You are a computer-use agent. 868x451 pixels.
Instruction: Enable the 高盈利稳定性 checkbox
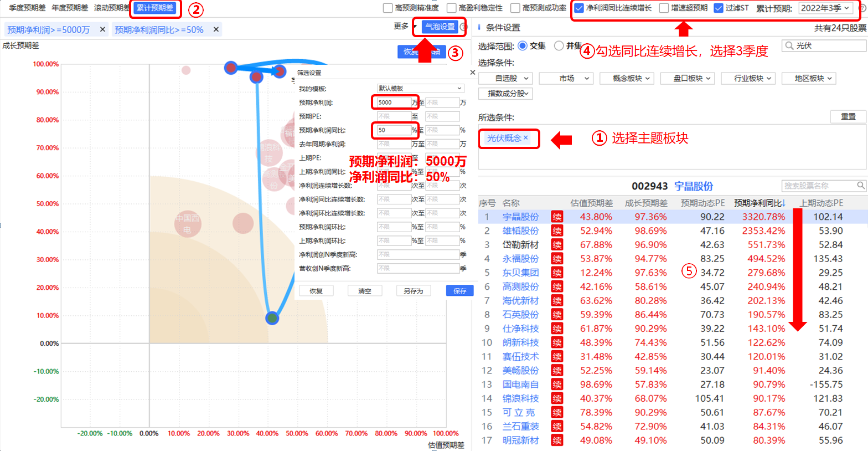[x=452, y=8]
